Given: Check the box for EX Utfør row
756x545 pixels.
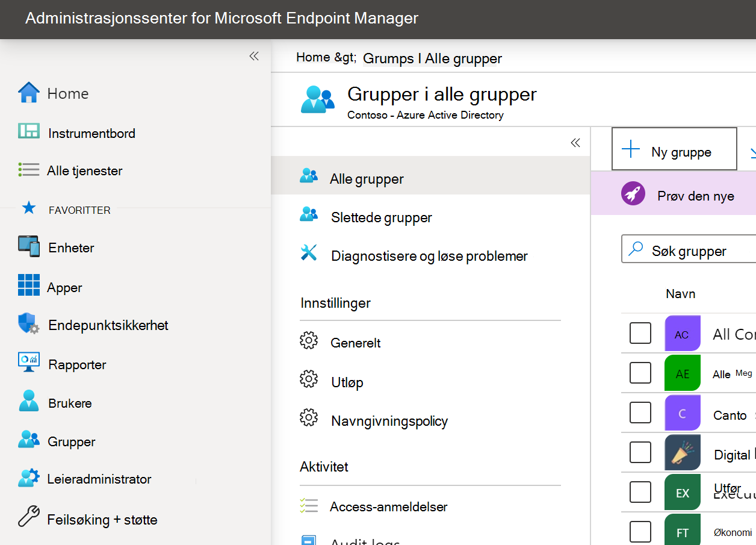Looking at the screenshot, I should coord(640,492).
